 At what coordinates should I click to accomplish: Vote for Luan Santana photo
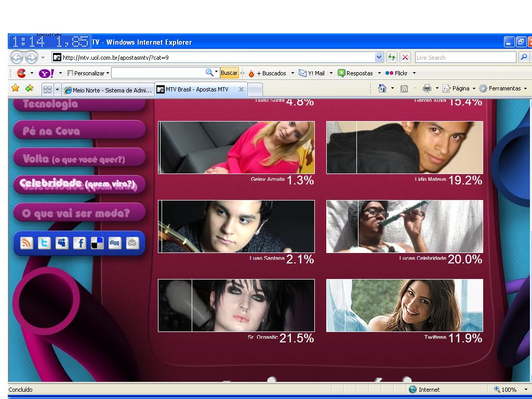click(236, 227)
